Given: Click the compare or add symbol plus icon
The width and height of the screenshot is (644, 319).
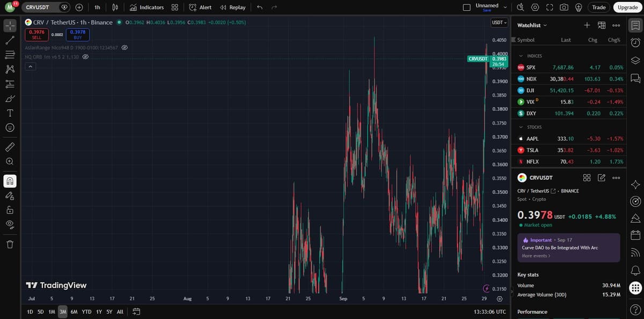Looking at the screenshot, I should click(79, 8).
